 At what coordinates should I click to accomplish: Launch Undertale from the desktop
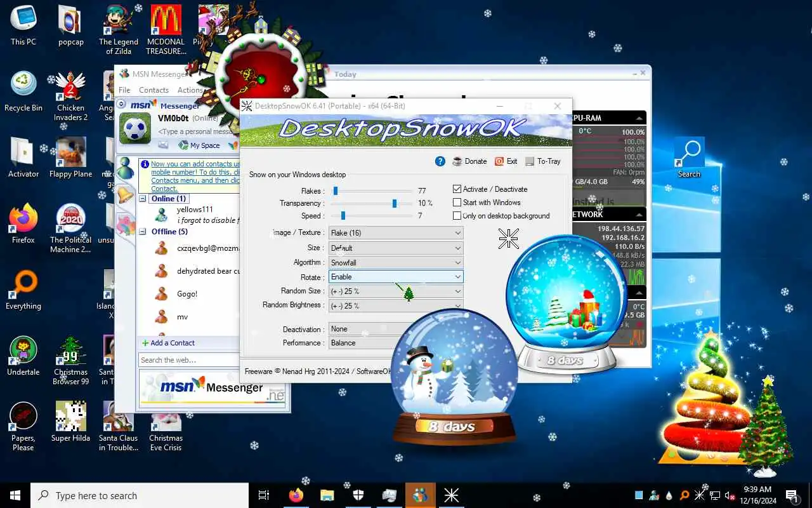(23, 356)
